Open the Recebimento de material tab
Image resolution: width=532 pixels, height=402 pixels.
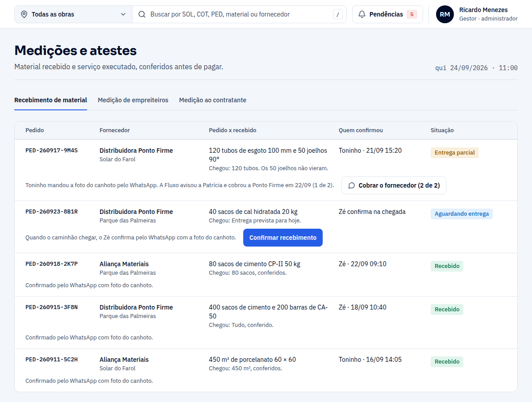pos(50,100)
